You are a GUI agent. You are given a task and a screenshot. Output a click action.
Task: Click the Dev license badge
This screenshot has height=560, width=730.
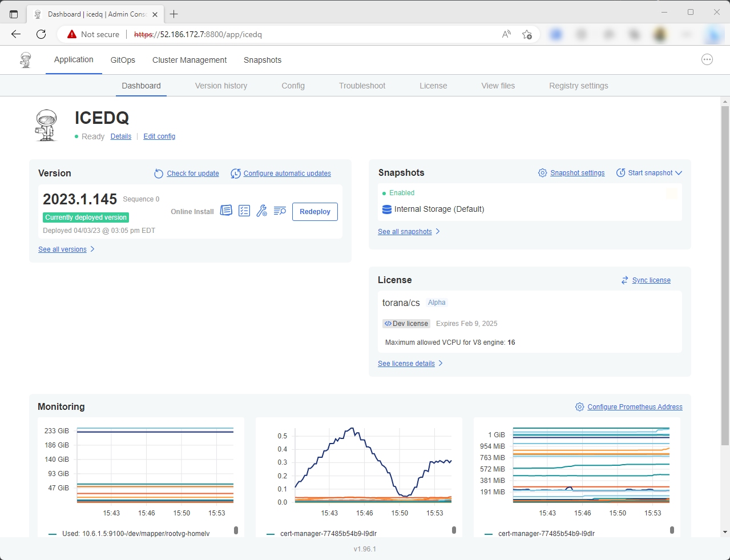coord(406,324)
